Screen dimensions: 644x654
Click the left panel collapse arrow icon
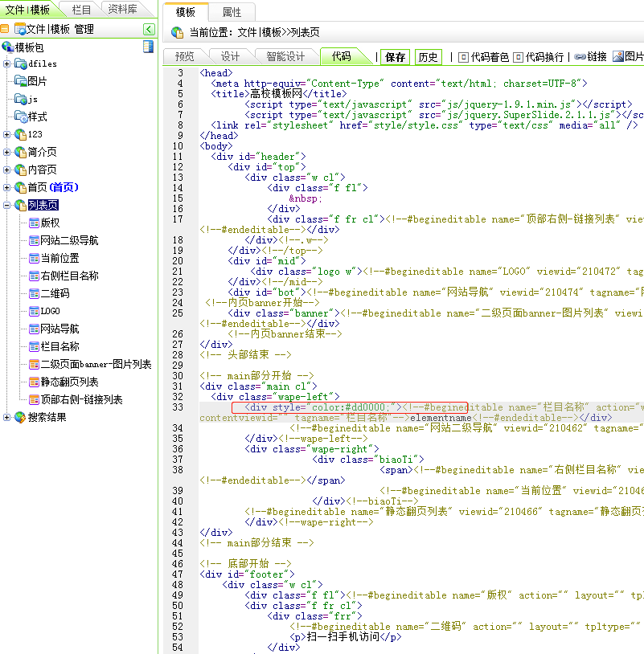pos(149,29)
